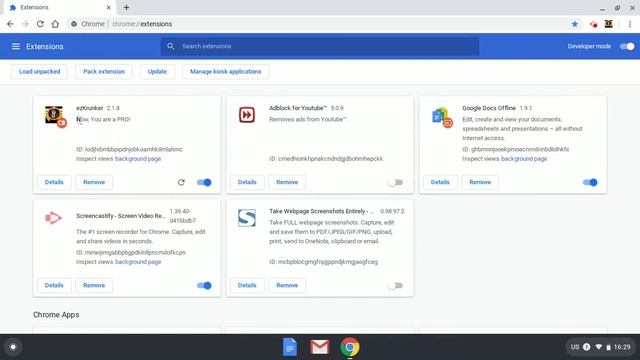Screen dimensions: 640x360
Task: Click Load unpacked
Action: point(40,72)
